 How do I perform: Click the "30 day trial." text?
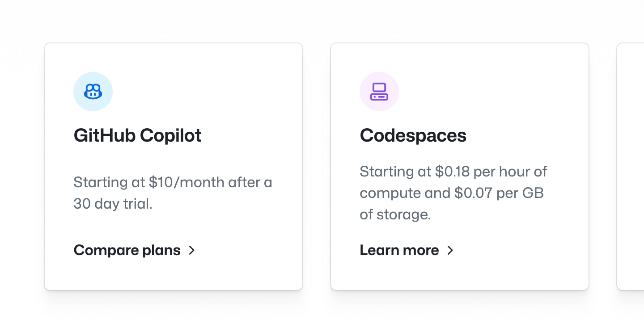(x=113, y=204)
